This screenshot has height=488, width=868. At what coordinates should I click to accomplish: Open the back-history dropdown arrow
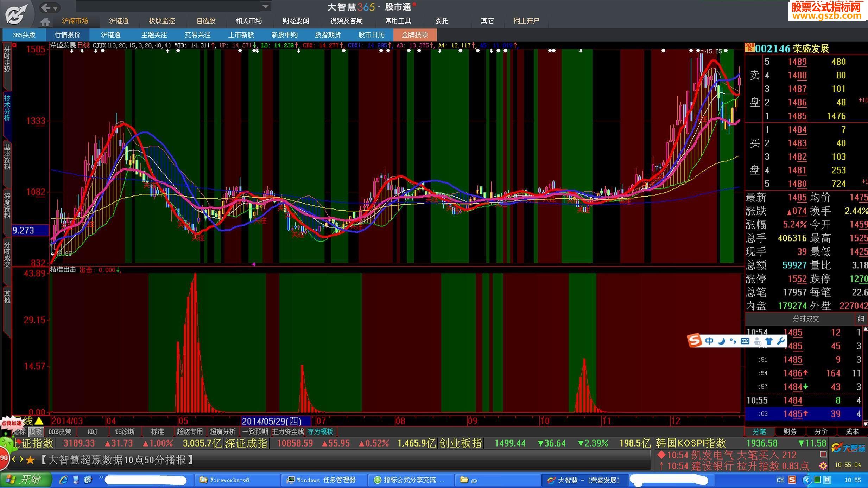pos(56,8)
